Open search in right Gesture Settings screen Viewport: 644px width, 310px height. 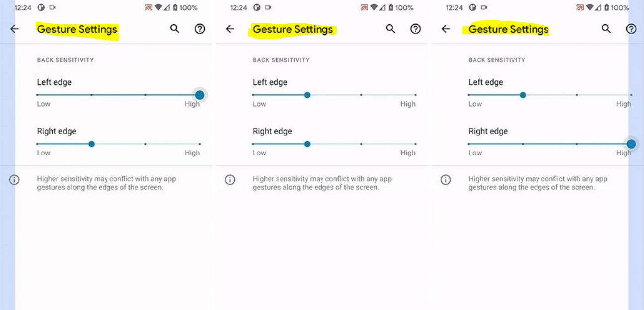coord(606,29)
